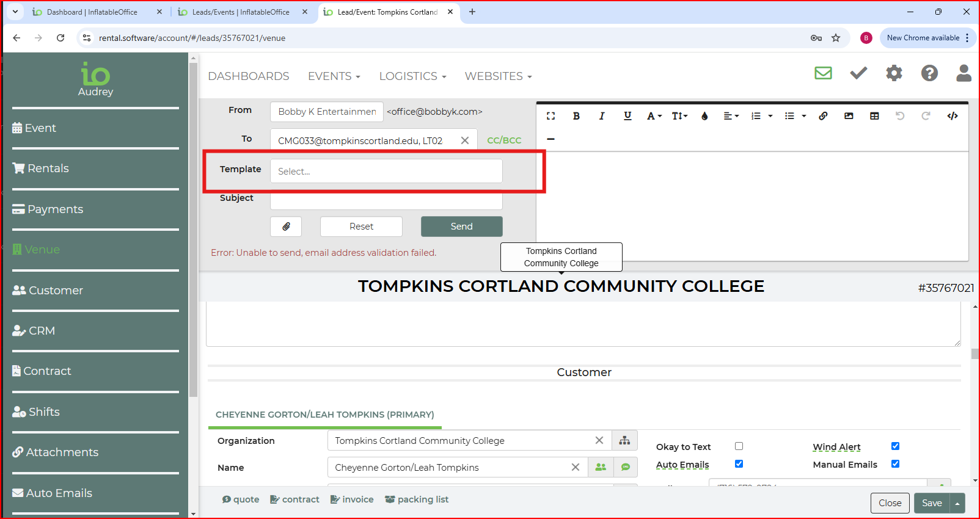Click the CC/BCC link

(504, 140)
